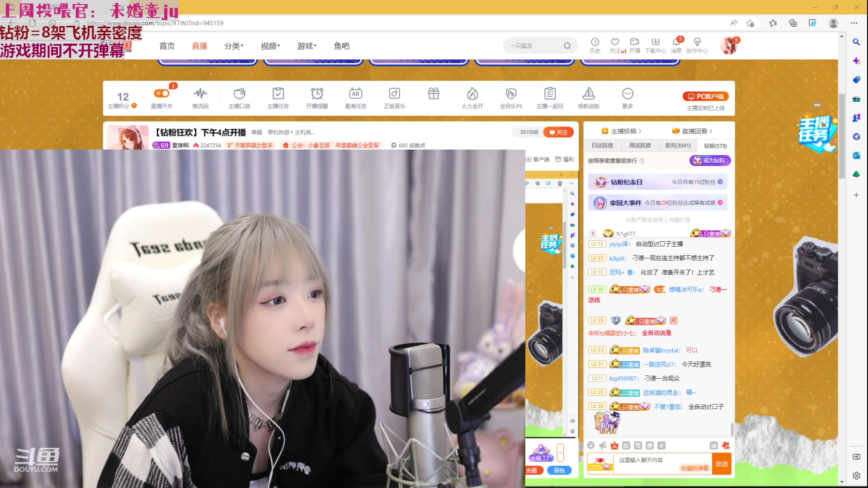Click the PC客户端 button

click(x=705, y=96)
